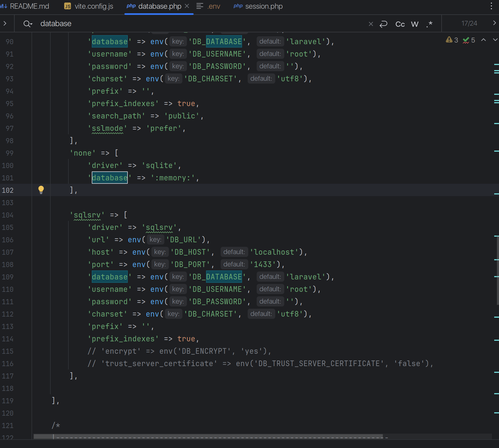
Task: Click the vertical scrollbar thumb on right
Action: [497, 270]
